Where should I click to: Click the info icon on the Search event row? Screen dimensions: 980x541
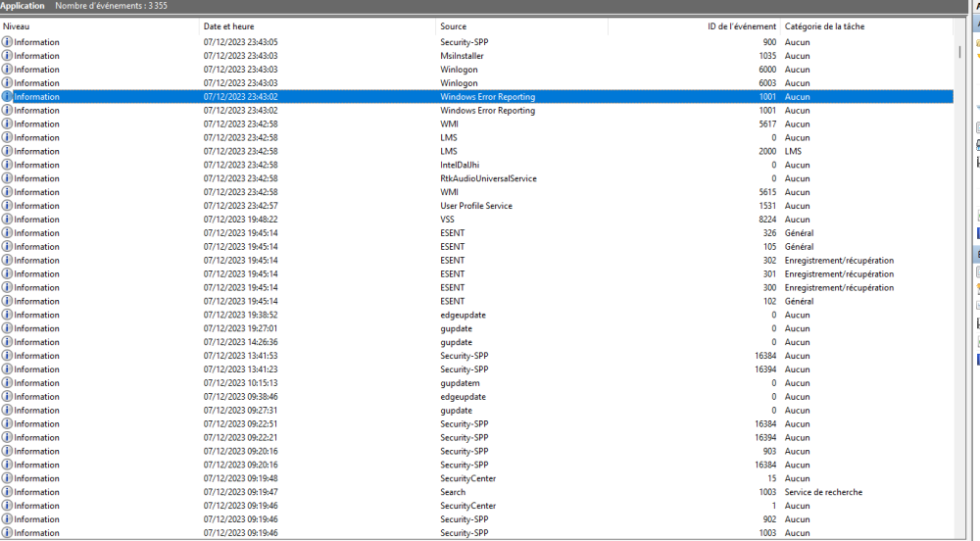(x=7, y=492)
